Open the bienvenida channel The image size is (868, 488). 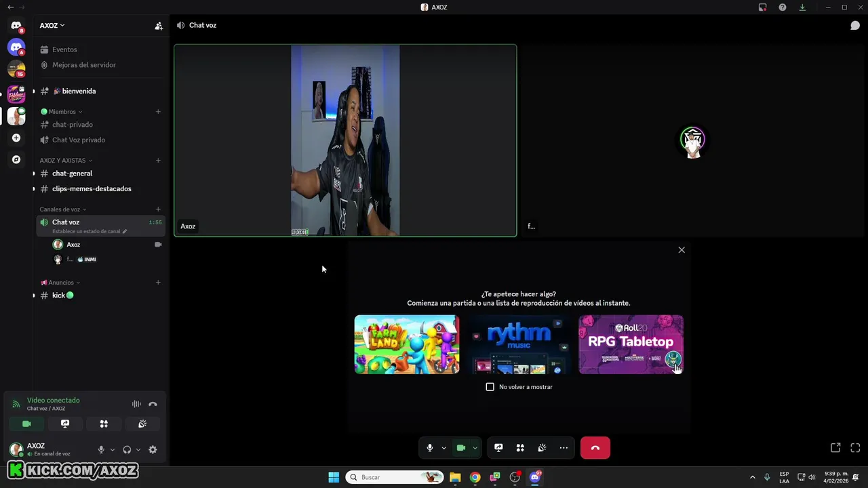point(100,91)
